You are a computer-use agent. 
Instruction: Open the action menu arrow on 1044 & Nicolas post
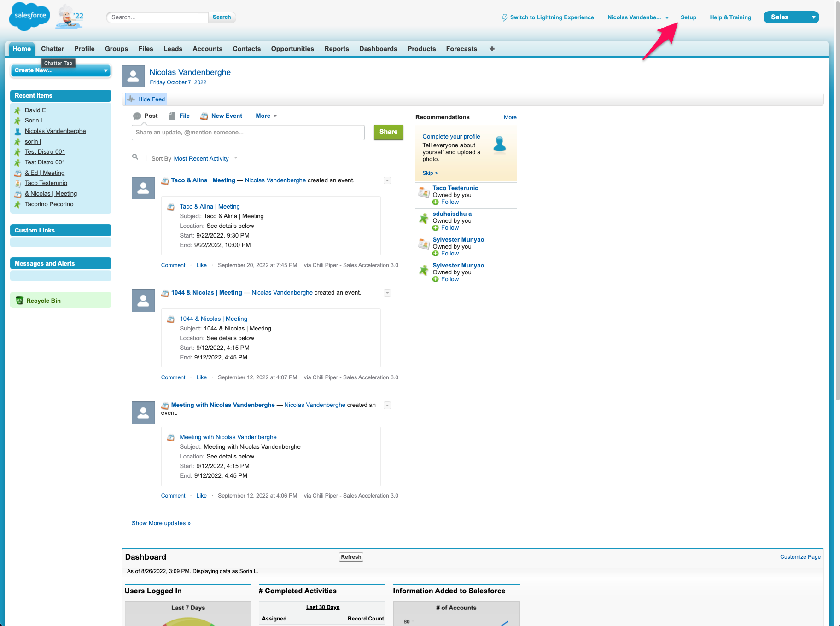point(387,293)
